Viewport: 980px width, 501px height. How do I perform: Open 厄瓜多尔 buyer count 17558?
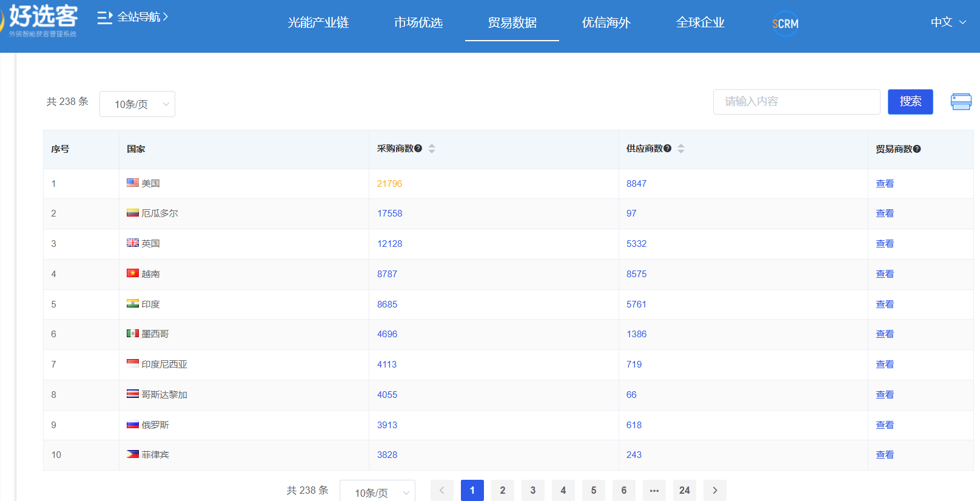pyautogui.click(x=389, y=214)
